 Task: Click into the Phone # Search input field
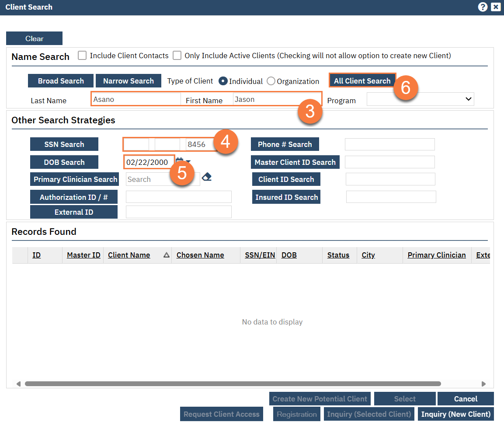tap(389, 144)
